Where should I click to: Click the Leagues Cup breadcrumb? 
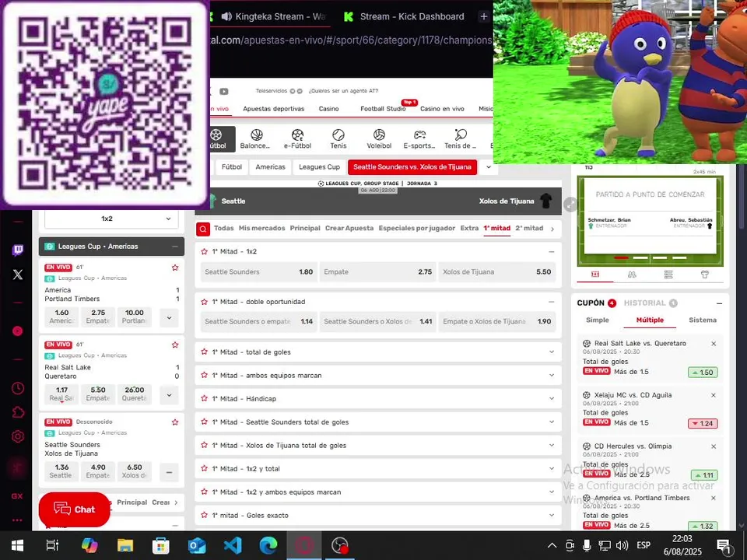tap(319, 167)
